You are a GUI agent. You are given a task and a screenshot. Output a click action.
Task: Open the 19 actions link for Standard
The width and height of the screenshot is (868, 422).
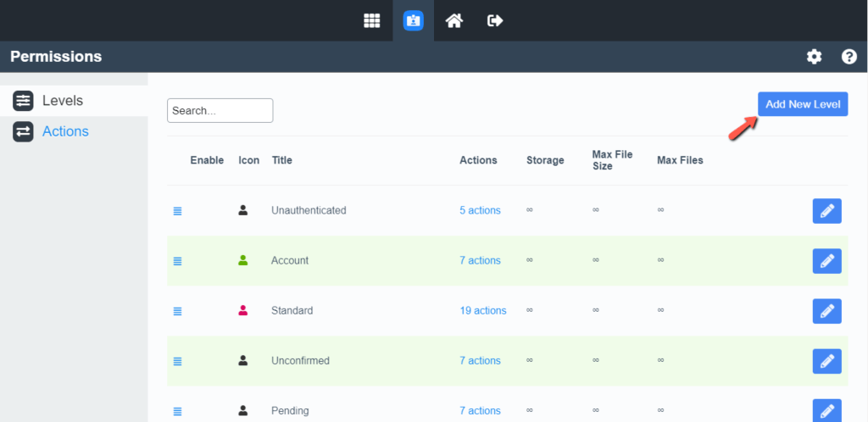coord(482,310)
